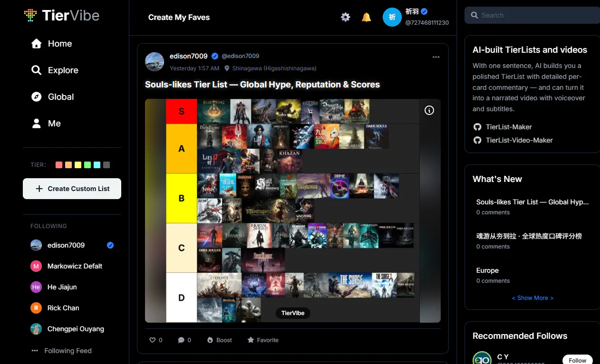Click the S tier label
Viewport: 600px width, 364px height.
(x=182, y=112)
